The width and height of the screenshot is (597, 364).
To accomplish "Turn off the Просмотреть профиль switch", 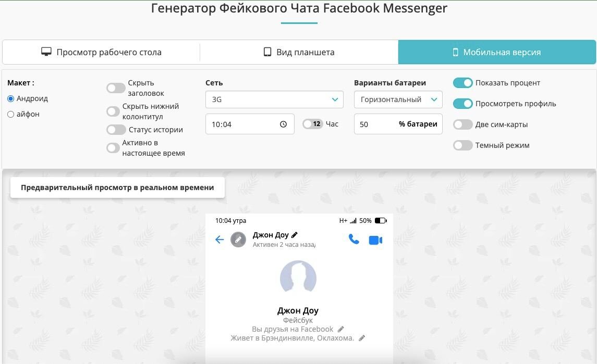I will [462, 104].
